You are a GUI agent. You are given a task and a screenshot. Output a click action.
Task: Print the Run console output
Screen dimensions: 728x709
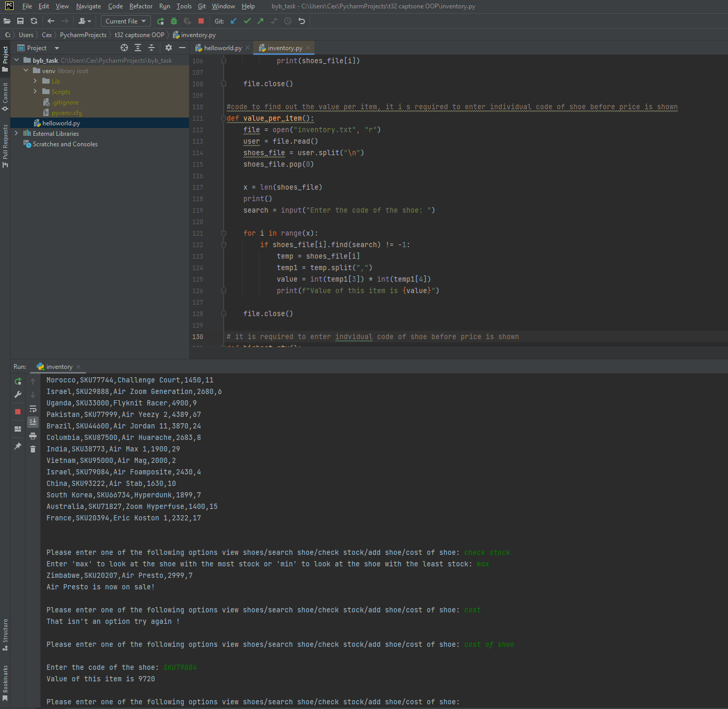(x=33, y=436)
